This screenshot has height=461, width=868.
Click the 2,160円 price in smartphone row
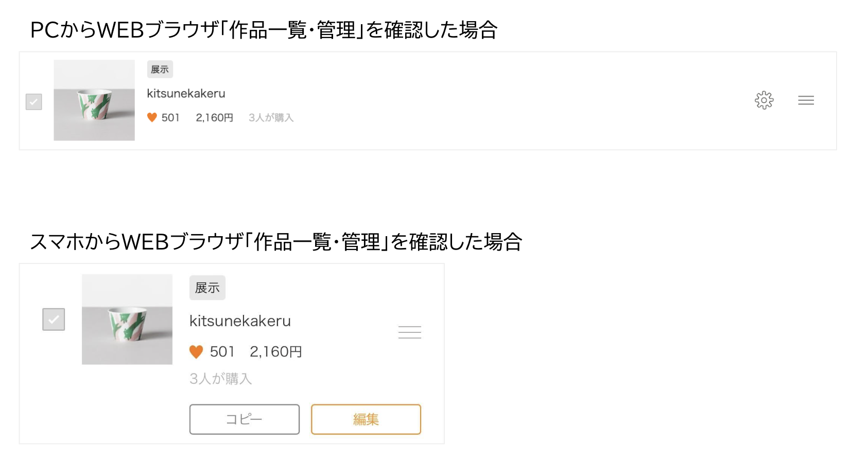point(276,352)
